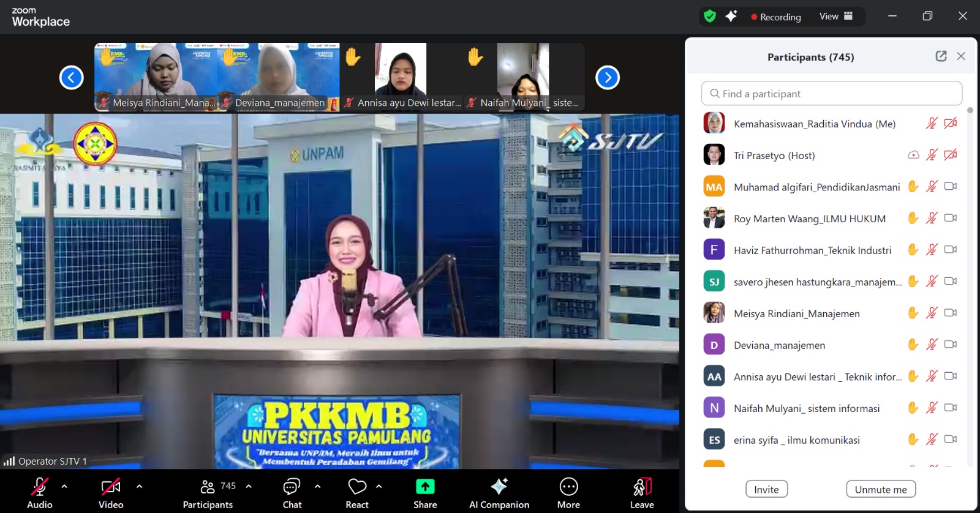Click camera icon for Haviz Fathurrohman

coord(951,250)
